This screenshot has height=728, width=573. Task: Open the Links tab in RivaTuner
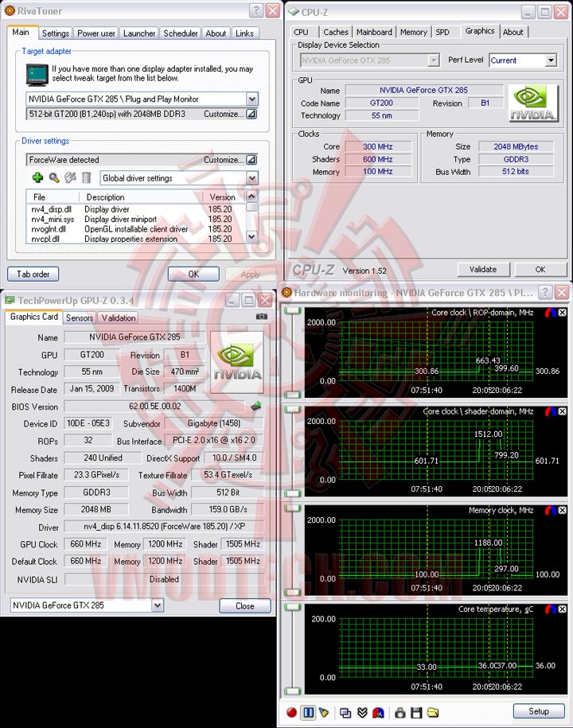[x=244, y=33]
